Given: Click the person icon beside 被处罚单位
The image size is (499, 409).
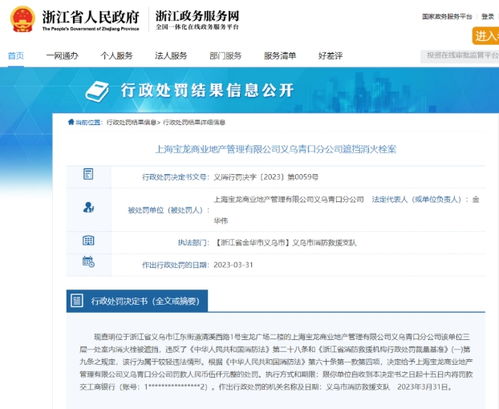Looking at the screenshot, I should tap(88, 207).
